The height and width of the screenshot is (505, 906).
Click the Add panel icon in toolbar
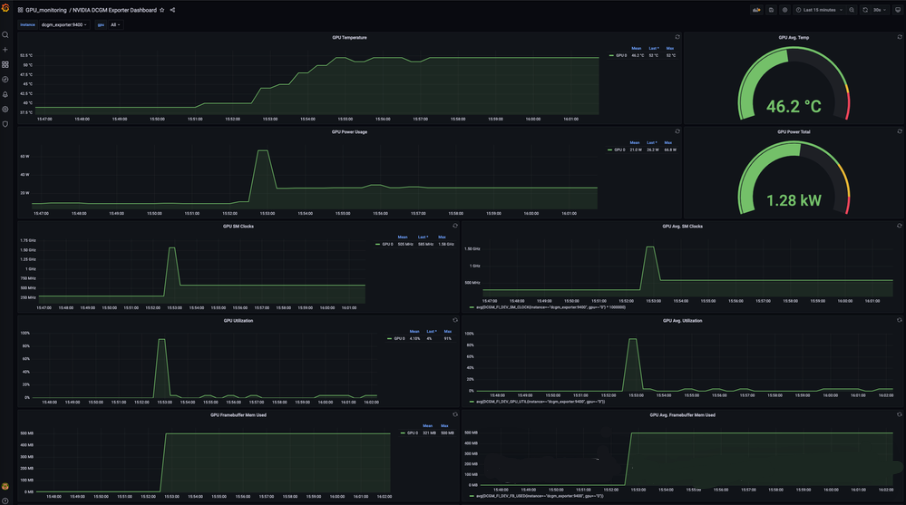coord(756,10)
